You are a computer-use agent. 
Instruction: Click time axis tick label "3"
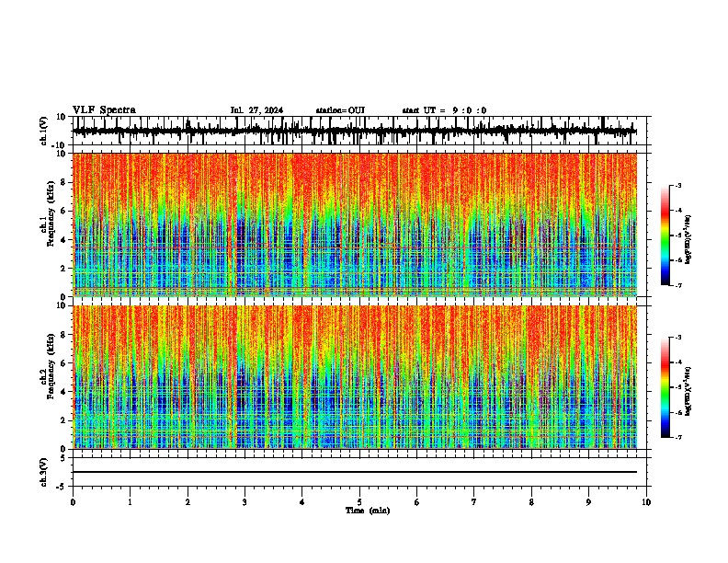click(245, 502)
